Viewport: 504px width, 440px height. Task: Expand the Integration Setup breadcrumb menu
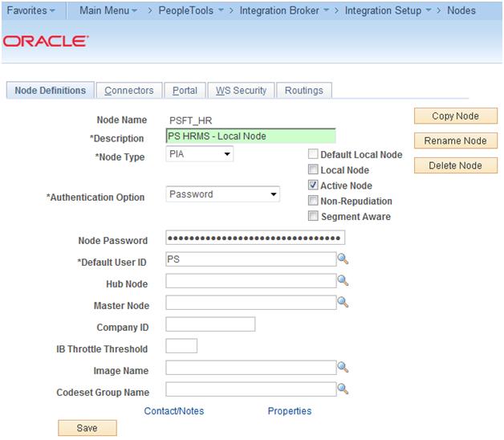tap(388, 10)
